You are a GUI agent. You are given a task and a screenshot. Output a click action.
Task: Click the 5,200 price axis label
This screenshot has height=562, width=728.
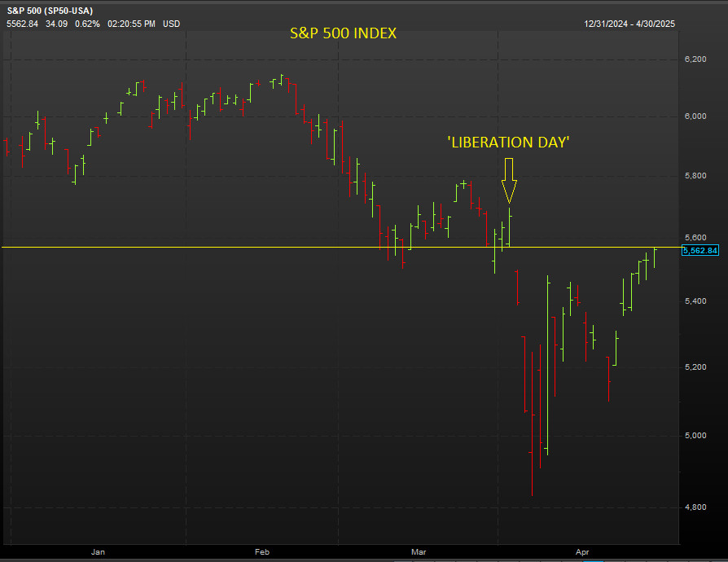(695, 367)
